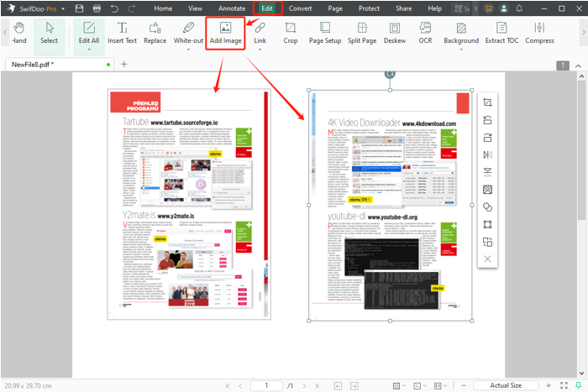The image size is (588, 392).
Task: Open the Home menu tab
Action: click(163, 8)
